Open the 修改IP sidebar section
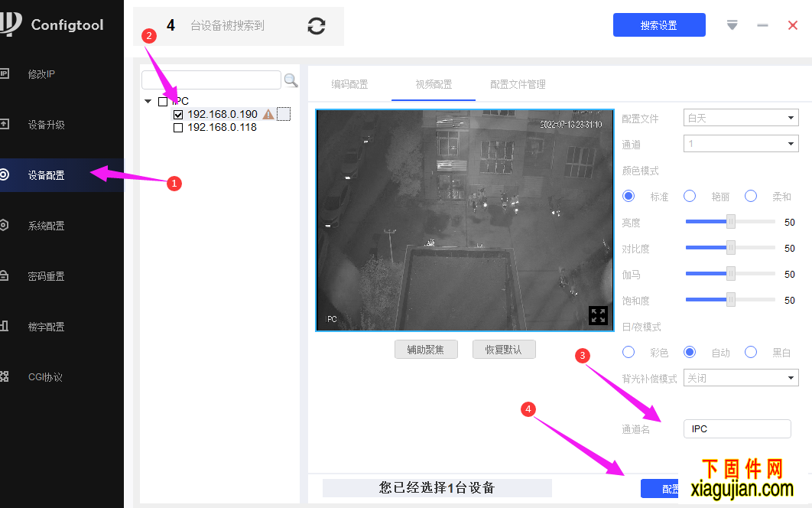The image size is (812, 508). pos(62,74)
